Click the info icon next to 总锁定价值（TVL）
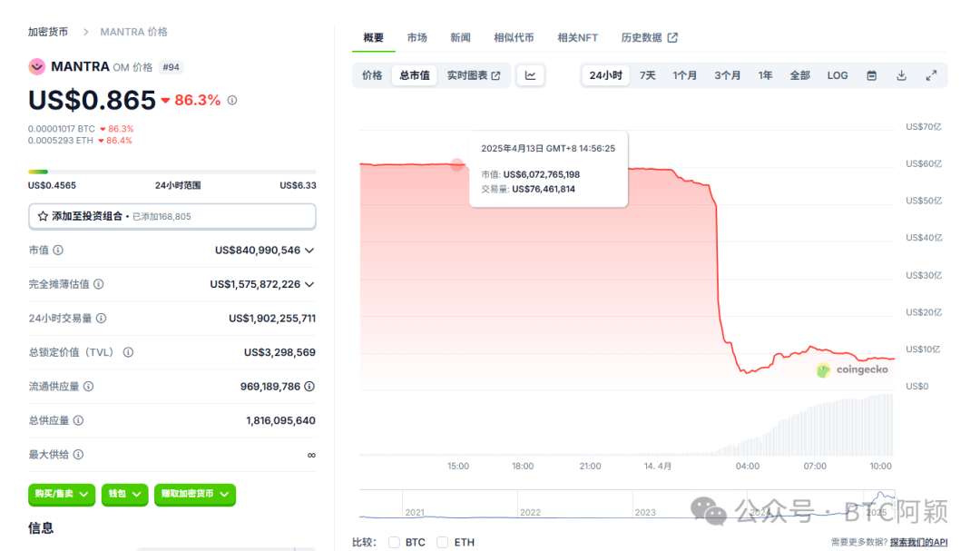Screen dimensions: 980x551 coord(128,352)
